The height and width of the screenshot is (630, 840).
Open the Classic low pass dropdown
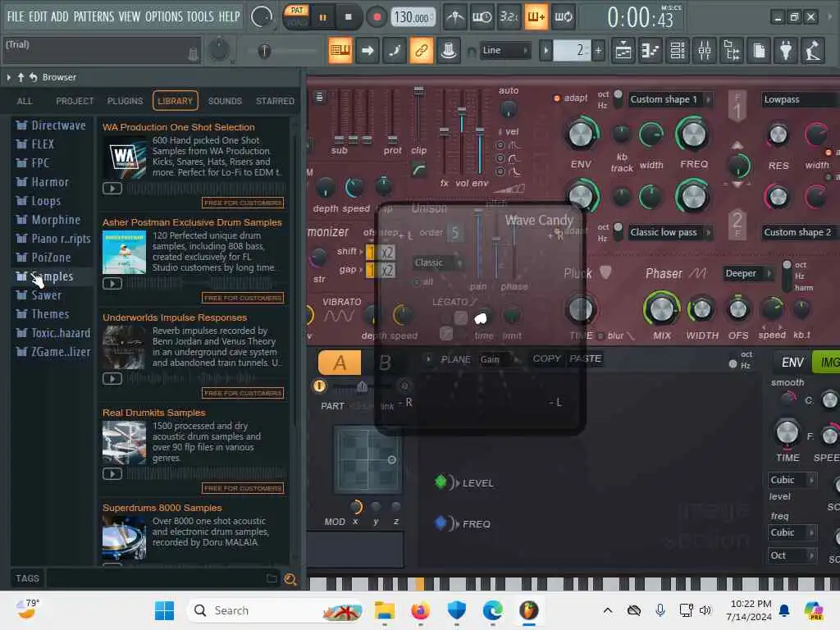coord(669,232)
